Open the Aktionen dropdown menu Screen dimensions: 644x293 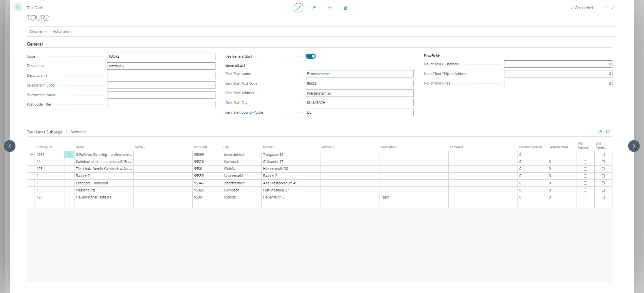pyautogui.click(x=38, y=32)
